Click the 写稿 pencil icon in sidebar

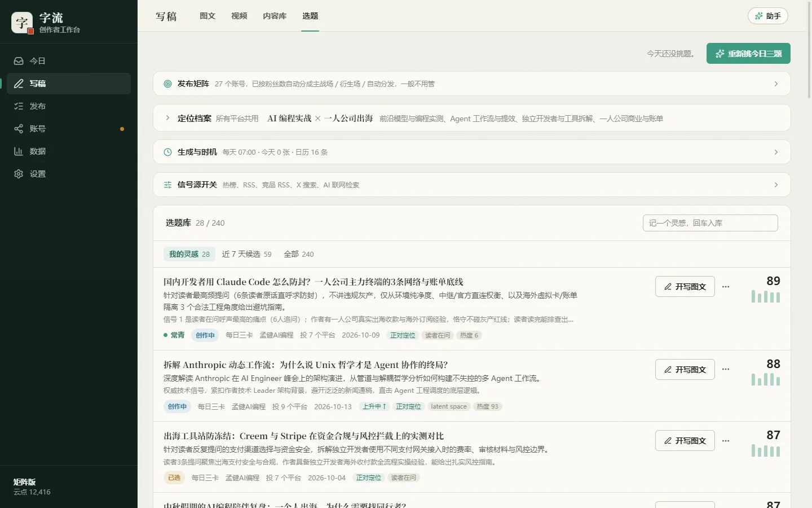tap(19, 84)
